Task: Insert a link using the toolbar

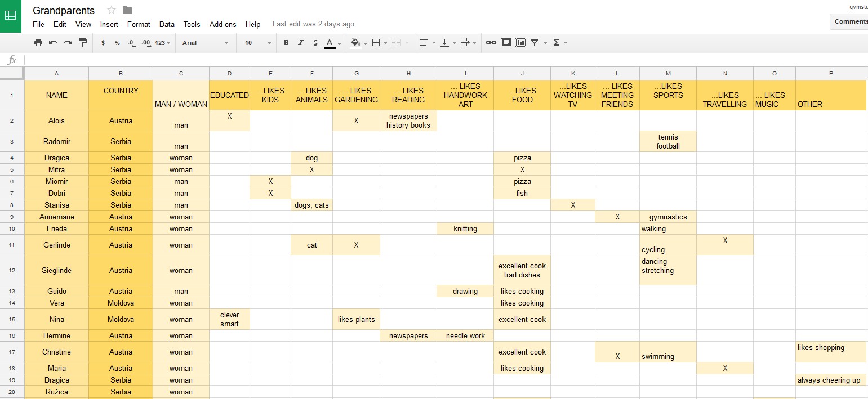Action: [491, 43]
